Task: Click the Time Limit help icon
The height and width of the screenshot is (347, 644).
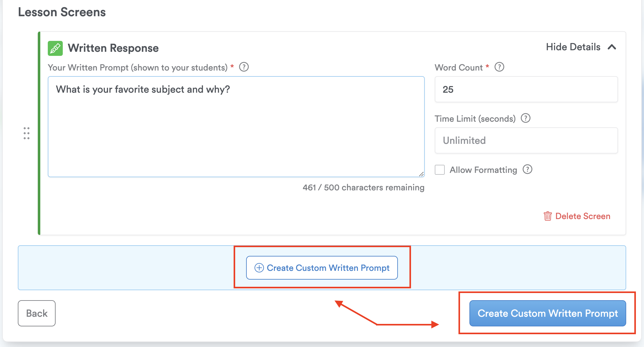Action: click(x=526, y=118)
